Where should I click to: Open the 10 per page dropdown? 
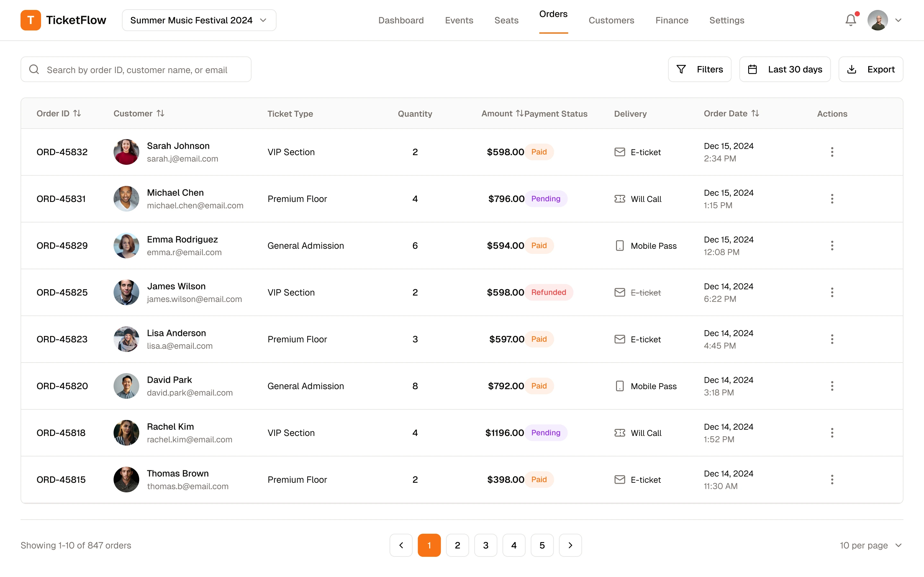(x=870, y=545)
